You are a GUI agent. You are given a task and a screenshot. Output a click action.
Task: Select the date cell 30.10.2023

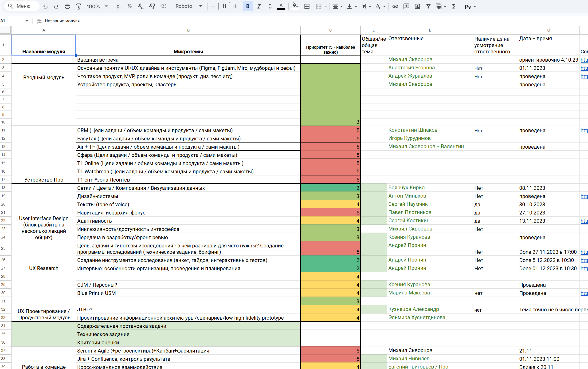[x=549, y=204]
